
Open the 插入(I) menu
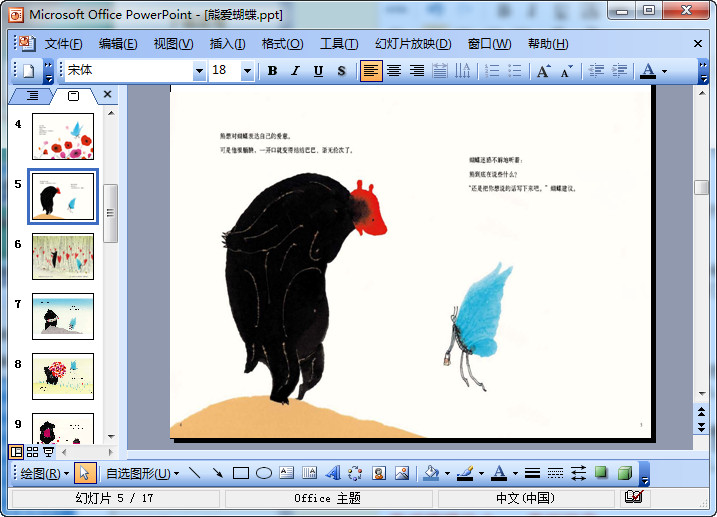[227, 44]
